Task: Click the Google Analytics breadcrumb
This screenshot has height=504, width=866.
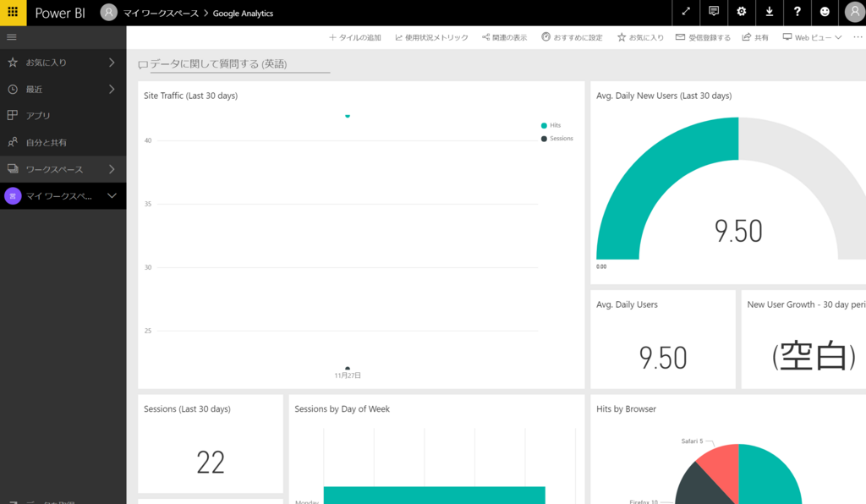Action: point(243,14)
